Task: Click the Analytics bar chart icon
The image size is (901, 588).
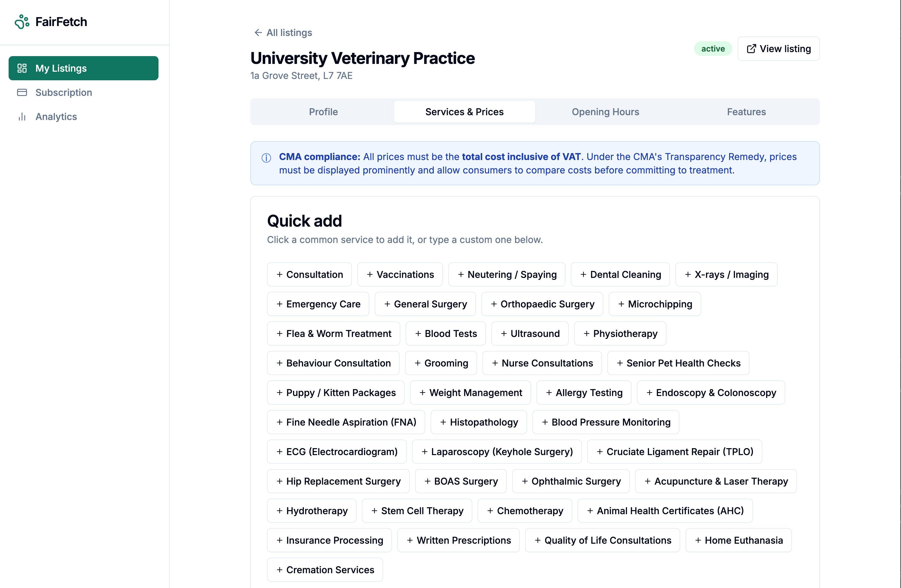Action: 22,117
